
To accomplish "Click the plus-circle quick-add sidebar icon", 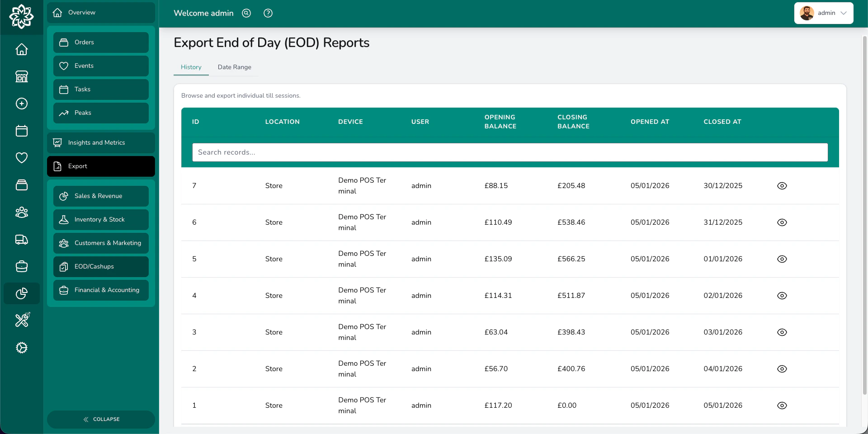I will (21, 104).
